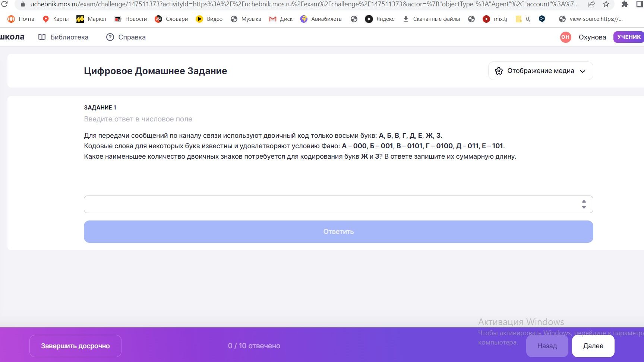Open the Справка help menu item
Screen dimensions: 644x362
pyautogui.click(x=126, y=37)
